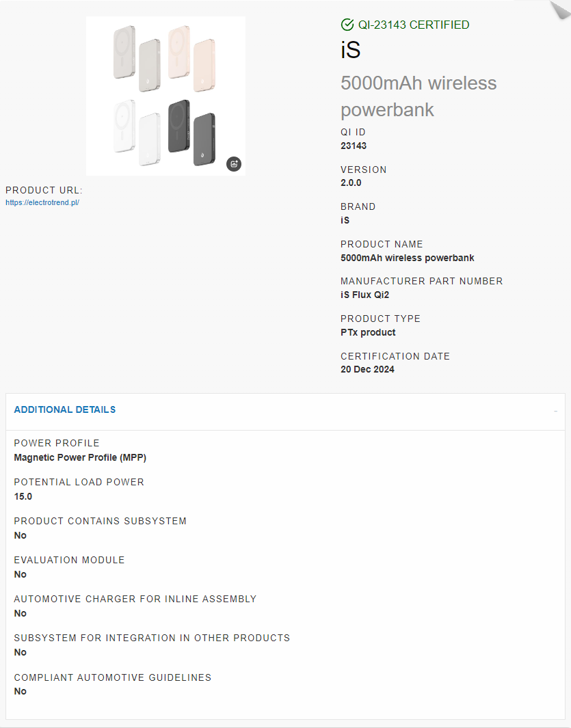View the powerbank product image
This screenshot has width=571, height=728.
(x=166, y=96)
